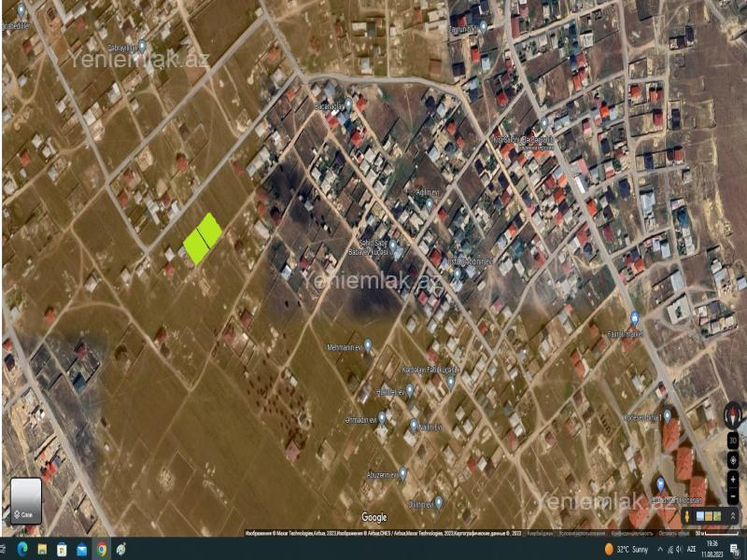Click the show my location button
Viewport: 747px width, 560px height.
click(x=733, y=460)
